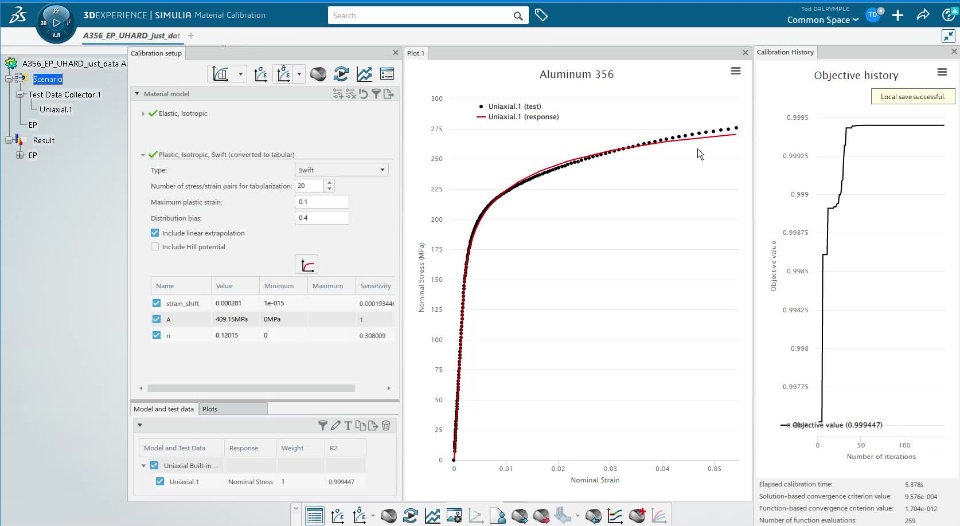Click the trash delete icon in test data toolbar

pos(386,425)
